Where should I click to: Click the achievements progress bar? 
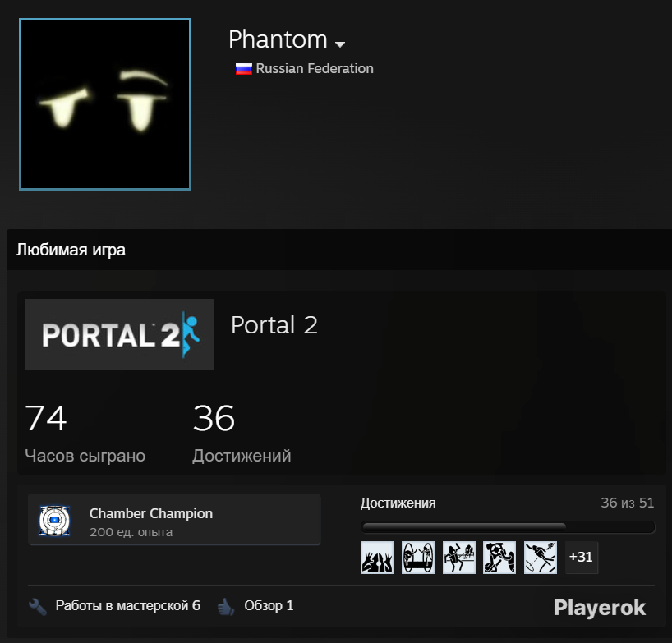click(508, 527)
